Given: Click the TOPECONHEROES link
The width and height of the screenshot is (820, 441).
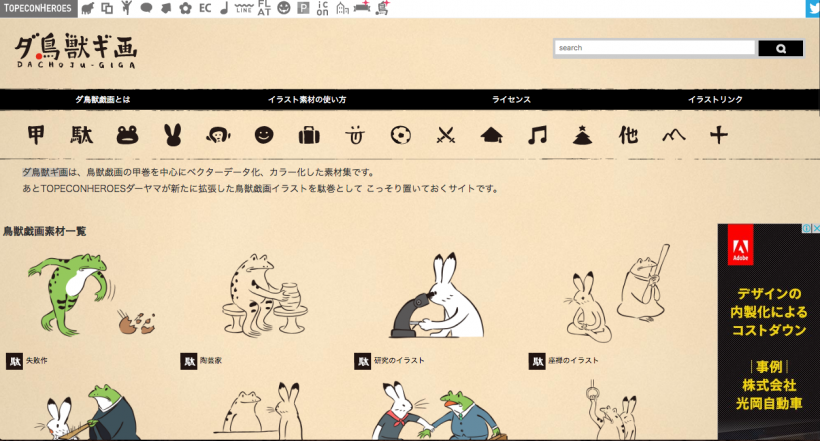Looking at the screenshot, I should pyautogui.click(x=37, y=9).
